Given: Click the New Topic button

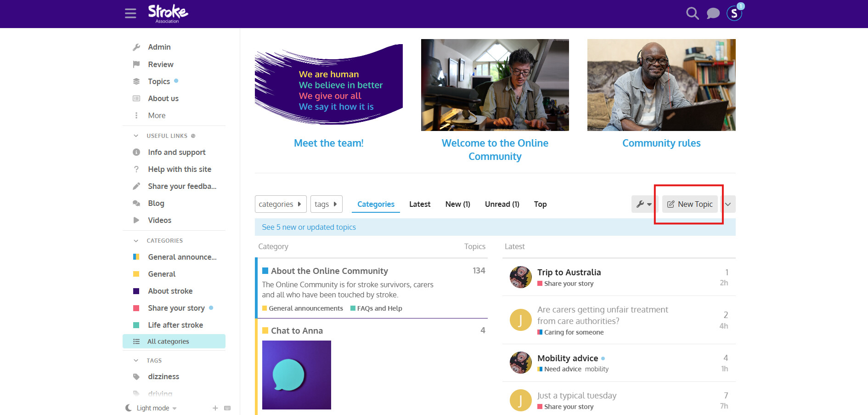Looking at the screenshot, I should click(x=690, y=204).
